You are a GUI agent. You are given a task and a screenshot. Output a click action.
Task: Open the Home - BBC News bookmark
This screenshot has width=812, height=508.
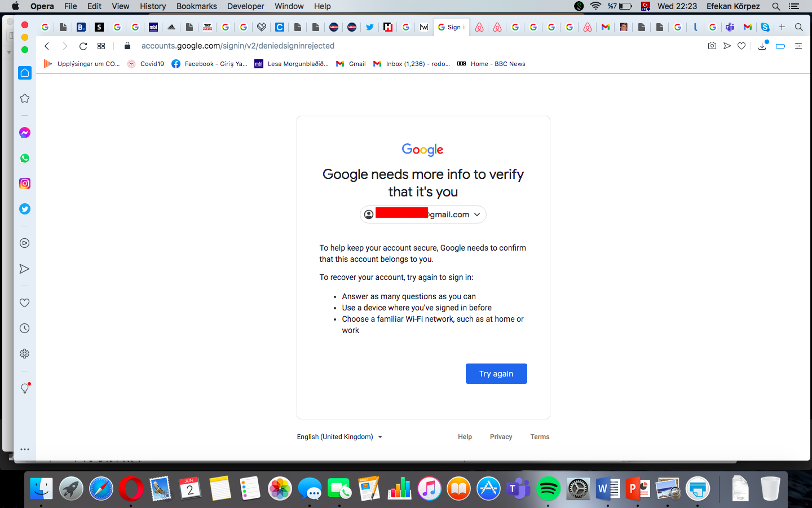[x=491, y=64]
